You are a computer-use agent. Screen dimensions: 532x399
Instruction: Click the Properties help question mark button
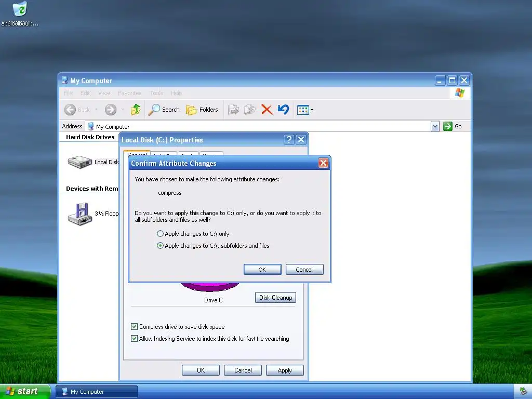click(x=289, y=139)
